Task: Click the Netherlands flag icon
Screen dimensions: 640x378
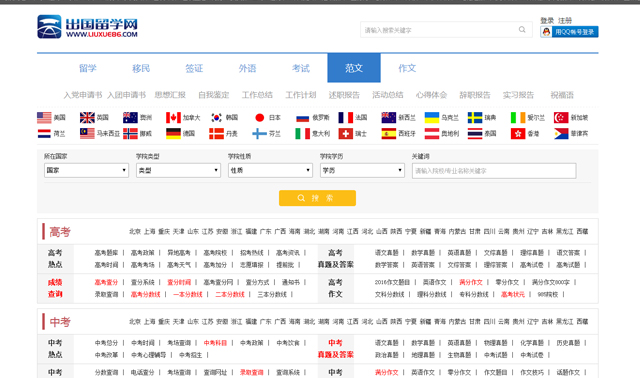Action: coord(44,133)
